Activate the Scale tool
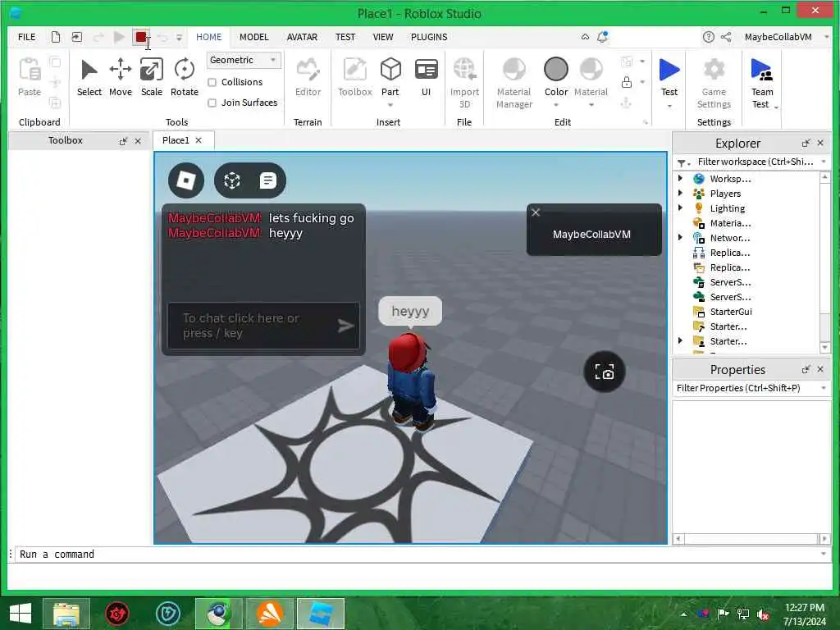Viewport: 840px width, 630px height. pos(152,78)
